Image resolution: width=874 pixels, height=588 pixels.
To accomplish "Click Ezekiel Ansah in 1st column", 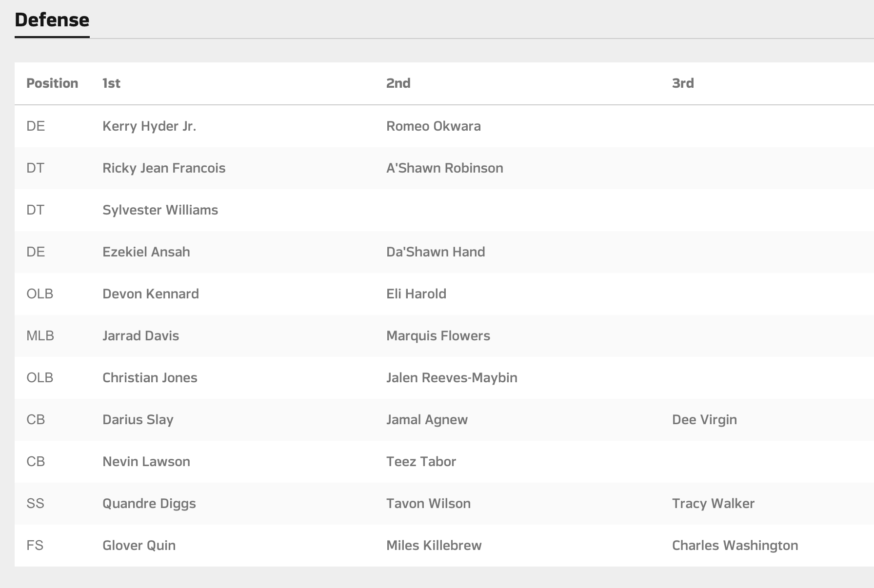I will pyautogui.click(x=146, y=252).
